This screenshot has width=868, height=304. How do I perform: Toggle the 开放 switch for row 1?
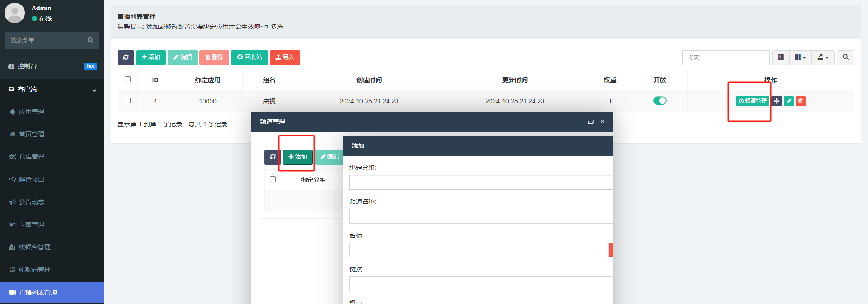point(660,101)
